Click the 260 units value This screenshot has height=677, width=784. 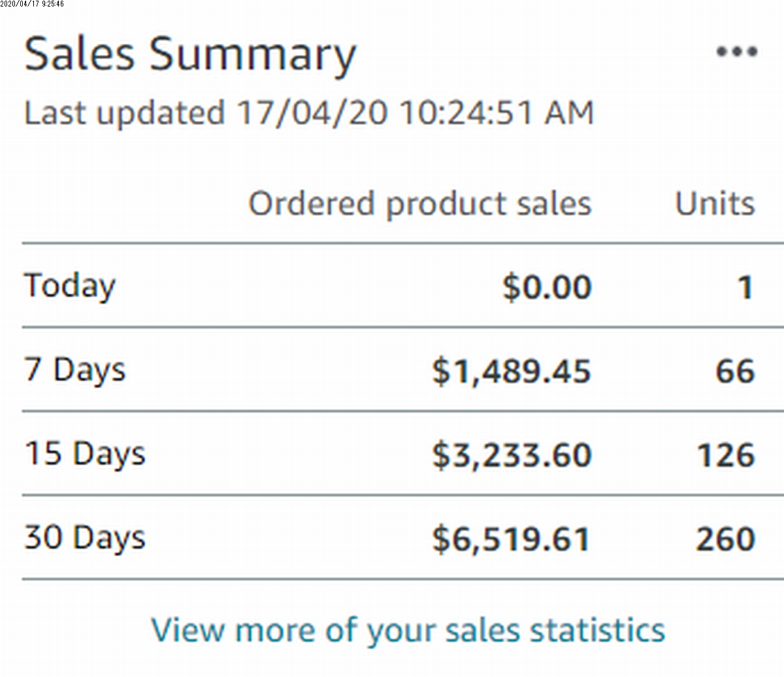(x=725, y=539)
